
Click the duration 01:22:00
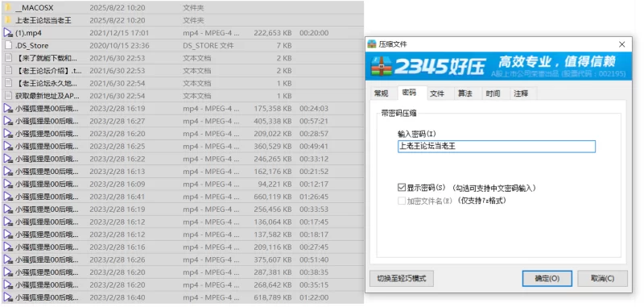[x=314, y=297]
